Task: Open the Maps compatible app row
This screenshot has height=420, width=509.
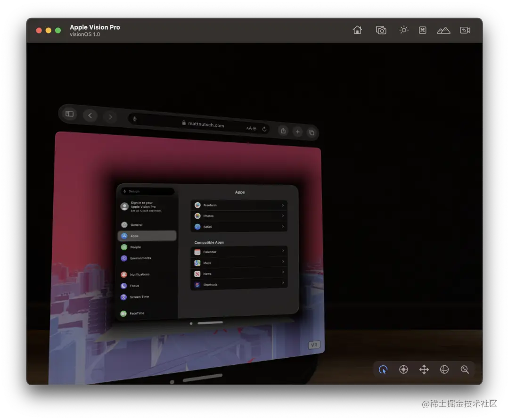Action: (239, 263)
